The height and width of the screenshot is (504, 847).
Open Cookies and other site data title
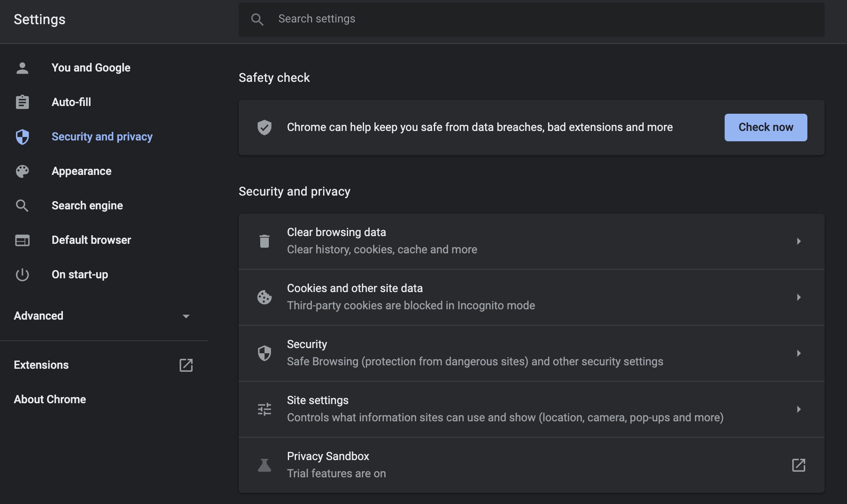coord(355,288)
